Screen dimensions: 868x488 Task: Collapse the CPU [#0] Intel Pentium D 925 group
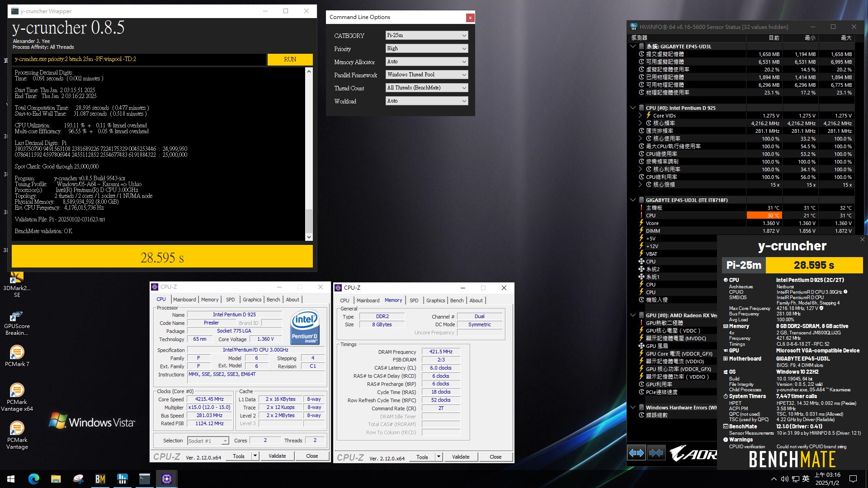633,108
